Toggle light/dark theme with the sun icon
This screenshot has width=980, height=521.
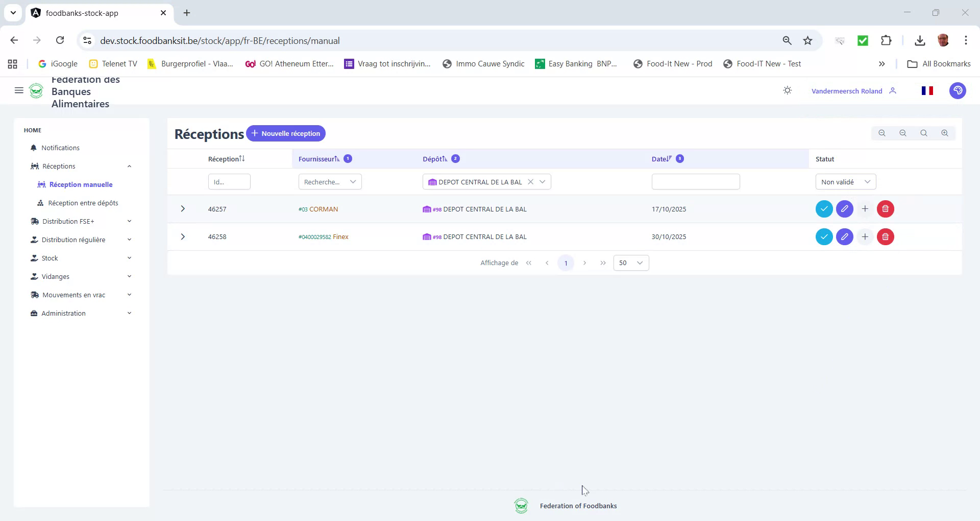click(x=787, y=90)
